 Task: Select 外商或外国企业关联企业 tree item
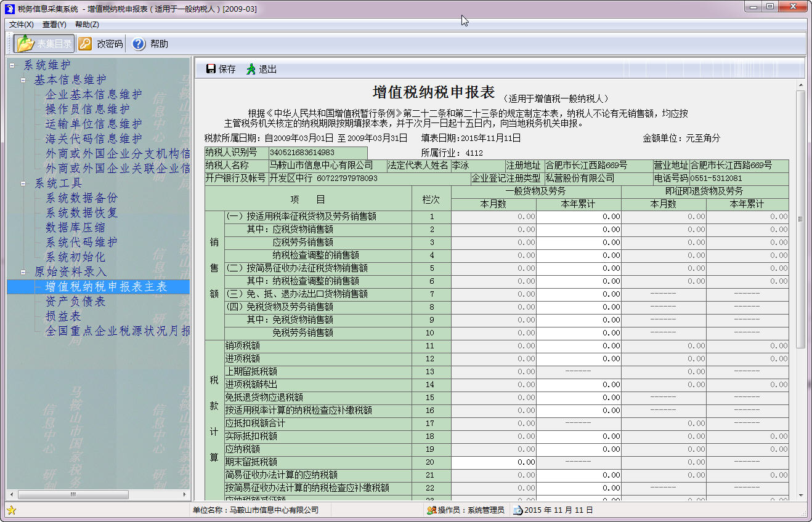(x=117, y=168)
